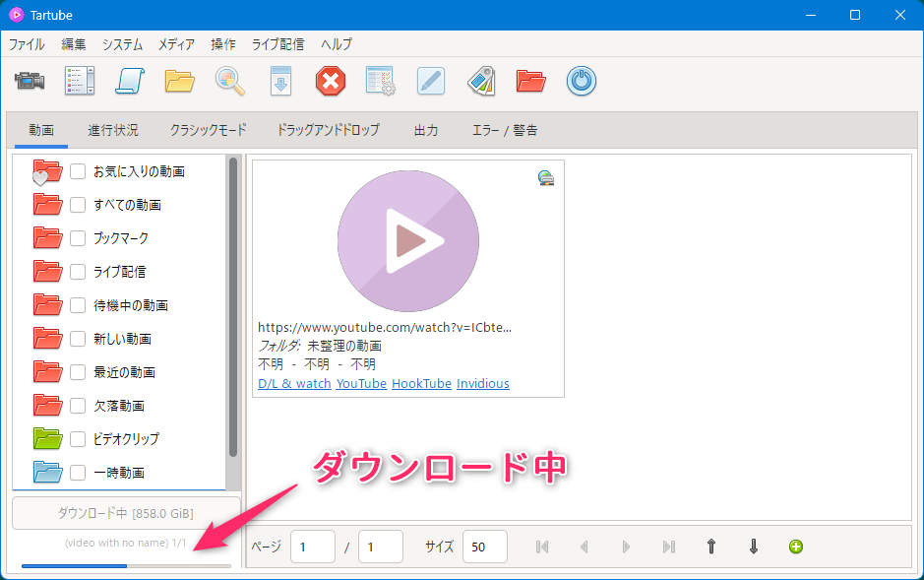Screen dimensions: 924x580
Task: Enable the ブックマーク folder checkbox
Action: 79,238
